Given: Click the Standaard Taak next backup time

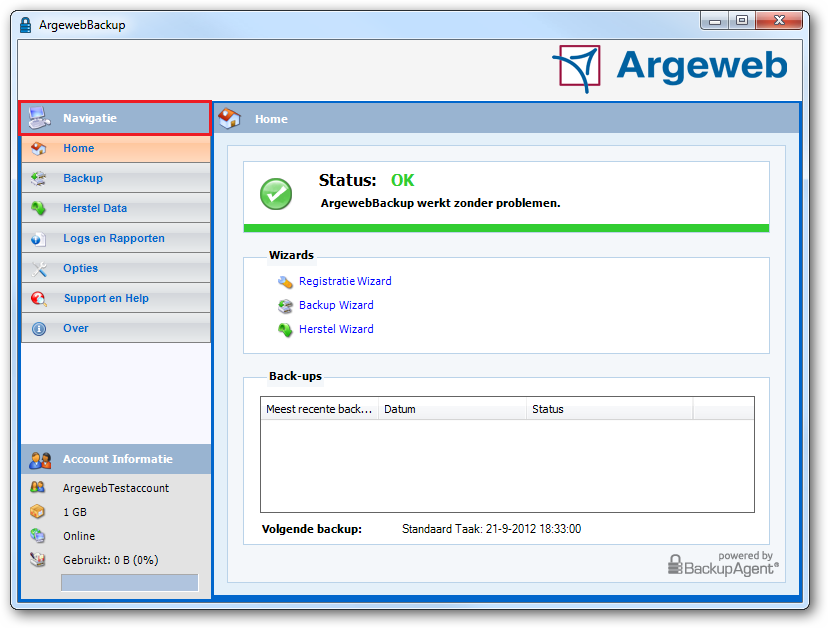Looking at the screenshot, I should coord(492,529).
